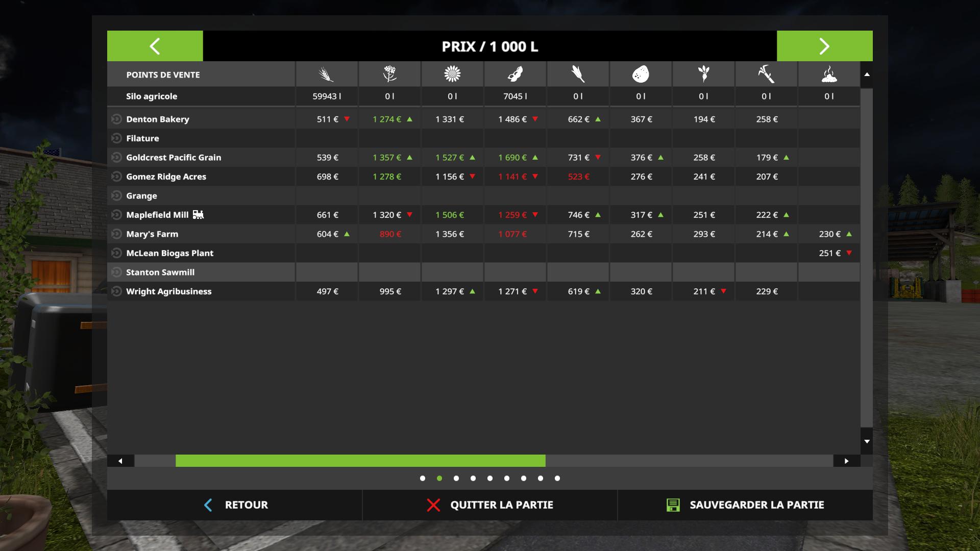Select the last page indicator dot

click(557, 478)
